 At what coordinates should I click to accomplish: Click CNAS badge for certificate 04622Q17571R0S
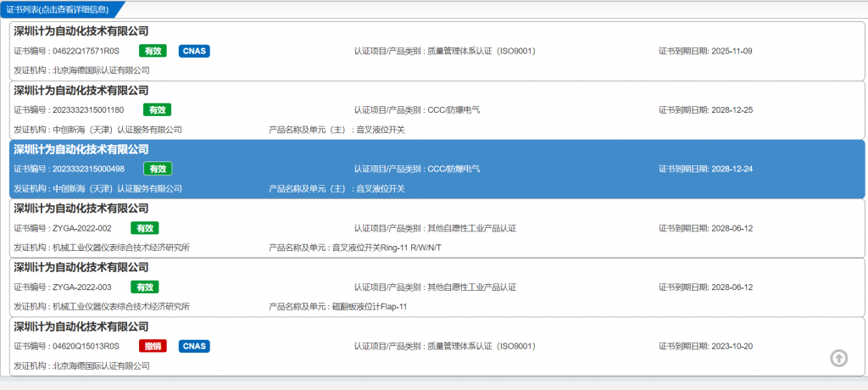pos(194,51)
